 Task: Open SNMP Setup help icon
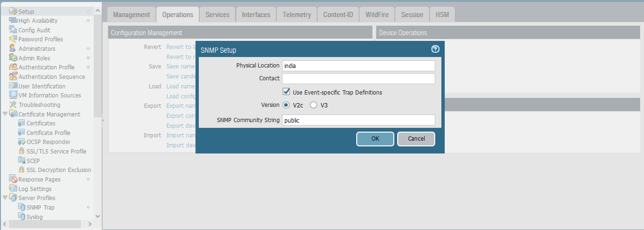point(435,49)
